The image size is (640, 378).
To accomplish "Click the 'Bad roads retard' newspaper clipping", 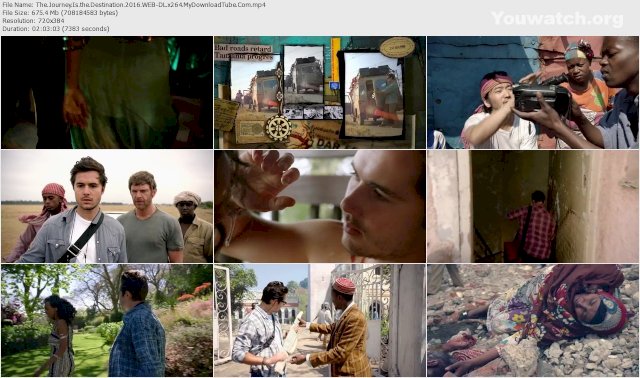I will point(244,52).
